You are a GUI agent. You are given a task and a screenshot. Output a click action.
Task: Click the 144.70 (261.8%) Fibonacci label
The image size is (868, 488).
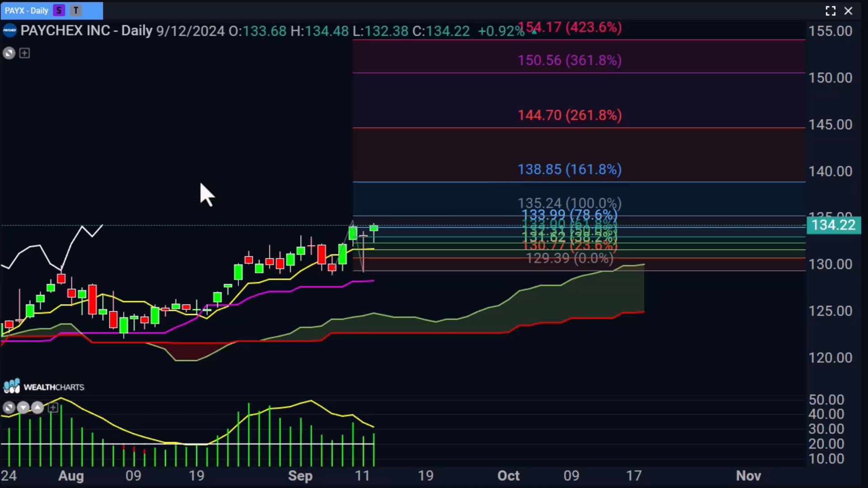coord(570,115)
